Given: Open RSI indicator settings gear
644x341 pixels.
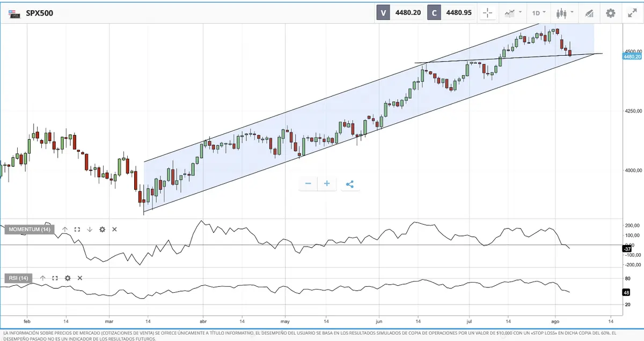Looking at the screenshot, I should click(68, 278).
